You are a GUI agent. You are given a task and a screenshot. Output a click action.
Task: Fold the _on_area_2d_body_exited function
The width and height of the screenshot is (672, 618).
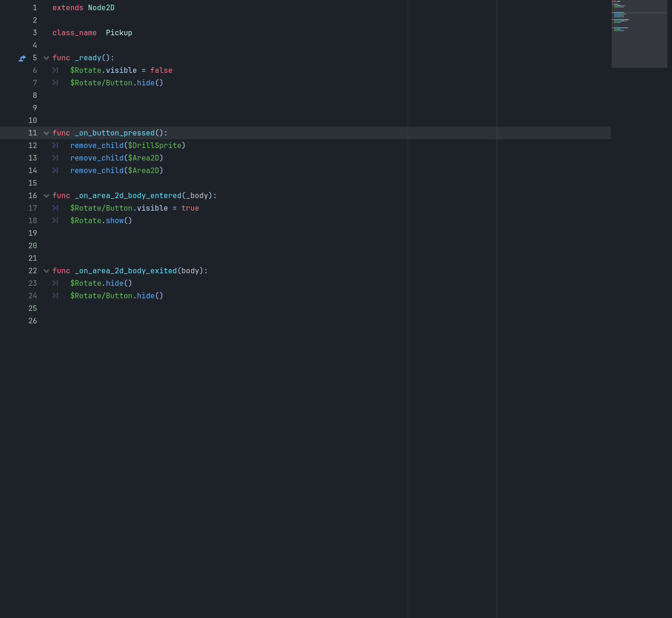click(46, 271)
